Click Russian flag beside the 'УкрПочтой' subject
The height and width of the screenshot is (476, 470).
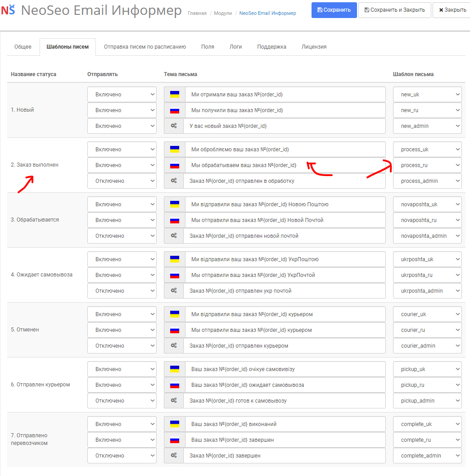coord(175,275)
